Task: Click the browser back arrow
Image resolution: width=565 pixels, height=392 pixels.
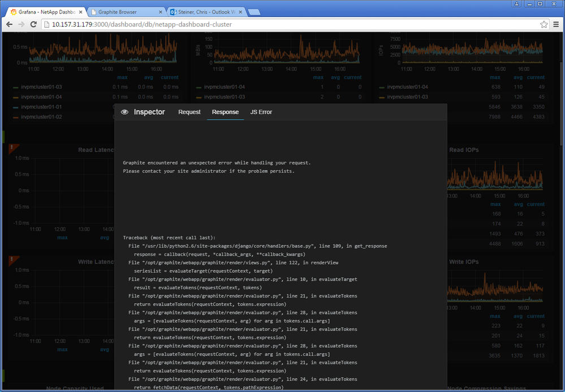Action: pyautogui.click(x=10, y=24)
